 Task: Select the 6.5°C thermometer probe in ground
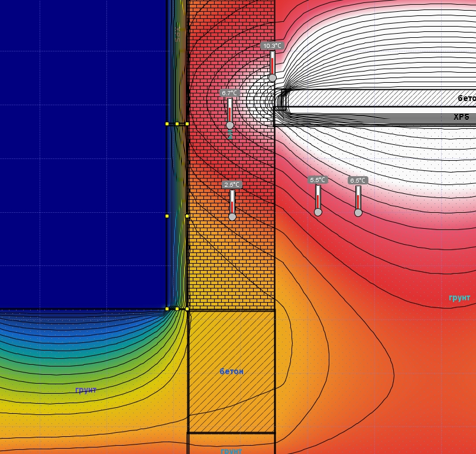coord(358,197)
